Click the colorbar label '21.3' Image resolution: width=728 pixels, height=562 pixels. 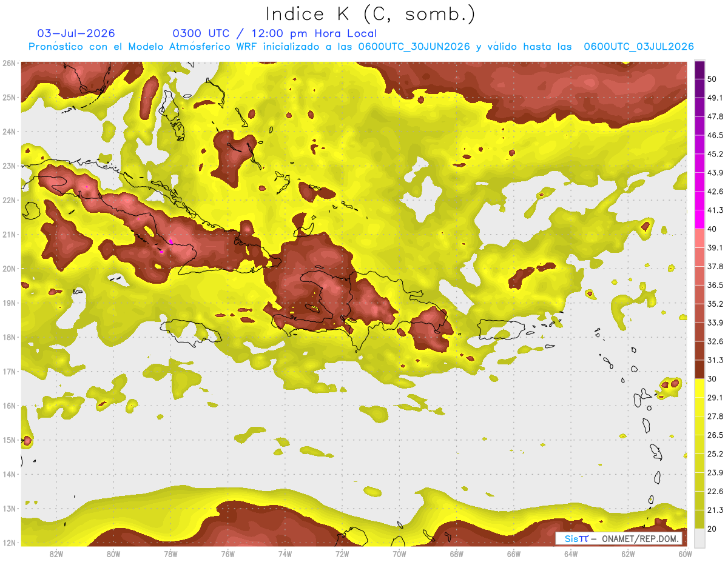point(716,510)
